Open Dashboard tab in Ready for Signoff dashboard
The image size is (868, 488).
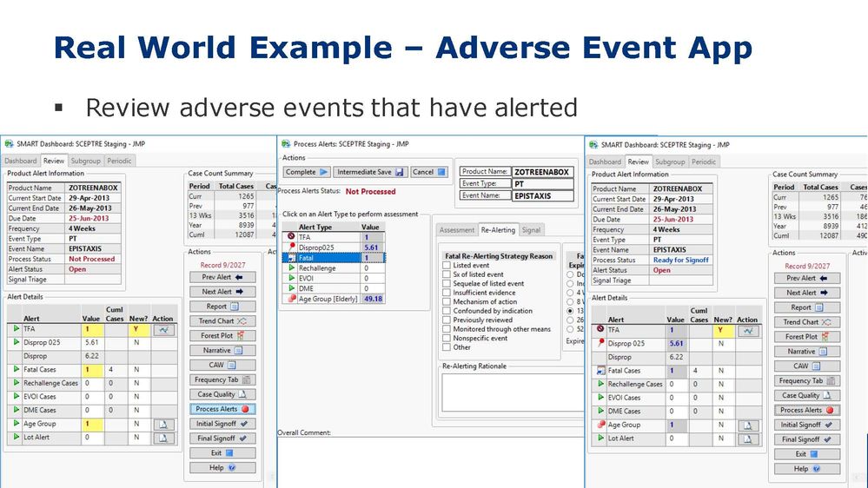coord(605,162)
